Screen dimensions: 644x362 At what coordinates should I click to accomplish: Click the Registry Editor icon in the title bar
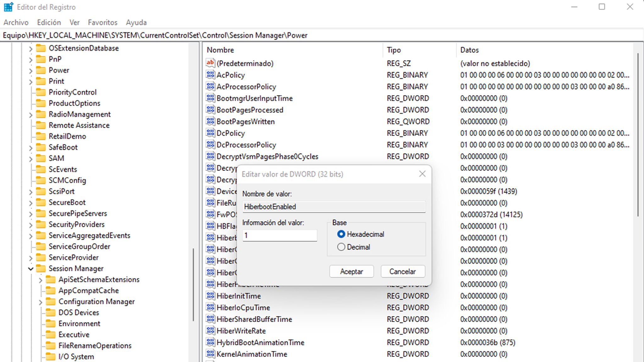tap(8, 7)
